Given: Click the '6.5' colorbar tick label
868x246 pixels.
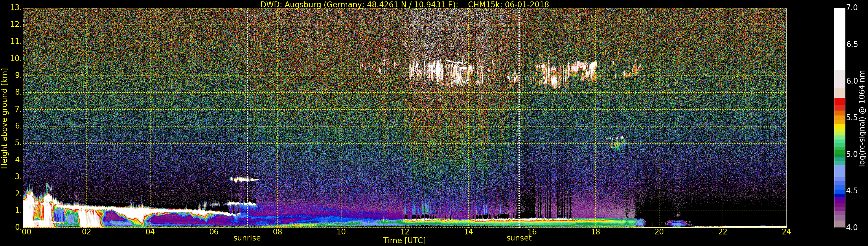Looking at the screenshot, I should click(x=852, y=44).
